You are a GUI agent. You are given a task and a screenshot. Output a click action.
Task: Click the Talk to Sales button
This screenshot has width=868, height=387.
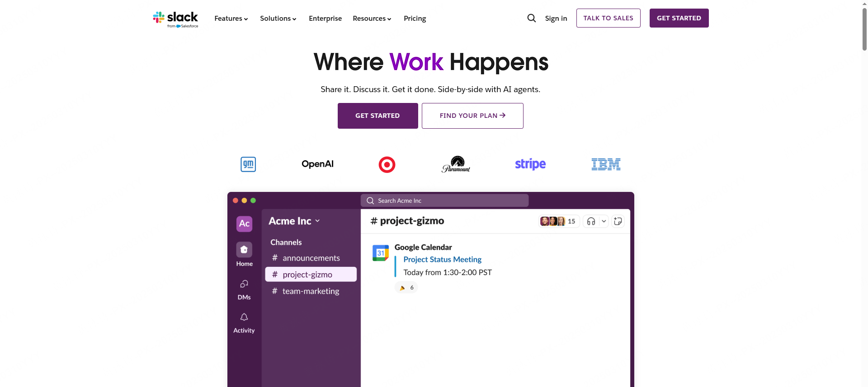(x=608, y=18)
